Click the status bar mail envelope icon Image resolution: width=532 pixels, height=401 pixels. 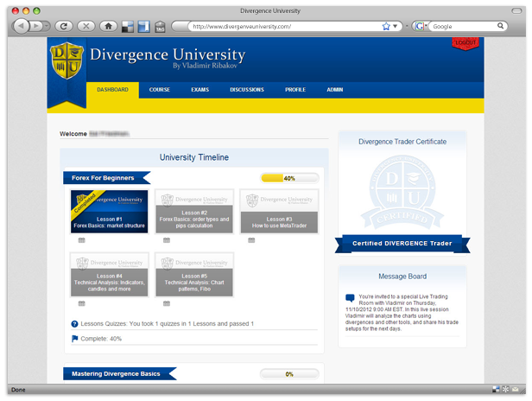click(x=515, y=390)
